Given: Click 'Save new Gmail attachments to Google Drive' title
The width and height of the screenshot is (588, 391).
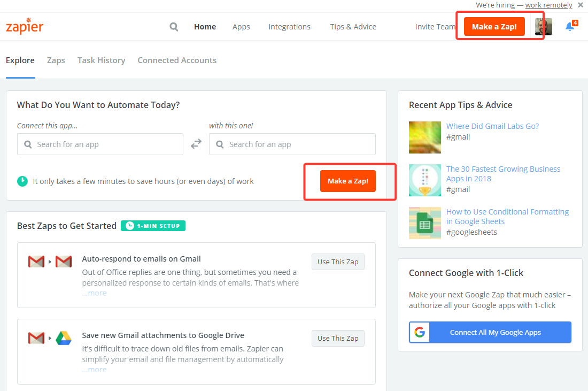Looking at the screenshot, I should [163, 335].
